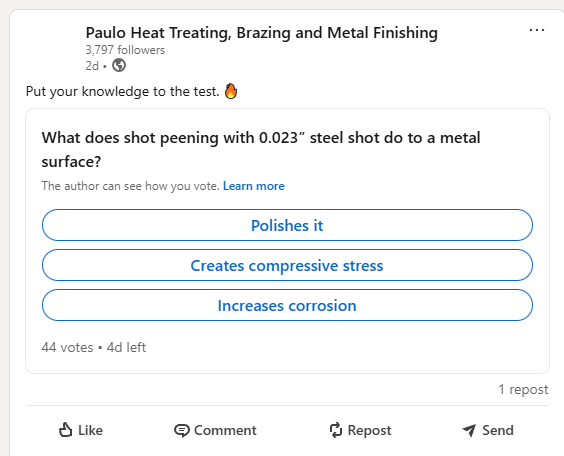Viewport: 564px width, 456px height.
Task: Click the 'Repost' label text
Action: pos(369,431)
